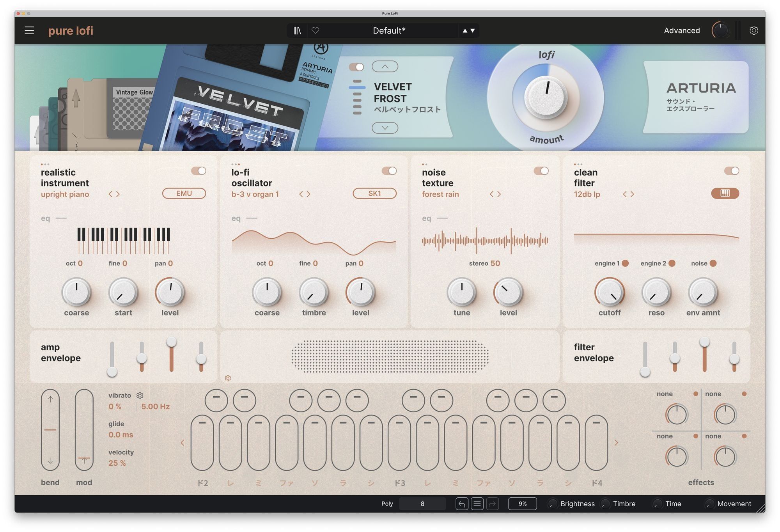Viewport: 780px width, 532px height.
Task: Click the EMU mode button
Action: pyautogui.click(x=184, y=193)
